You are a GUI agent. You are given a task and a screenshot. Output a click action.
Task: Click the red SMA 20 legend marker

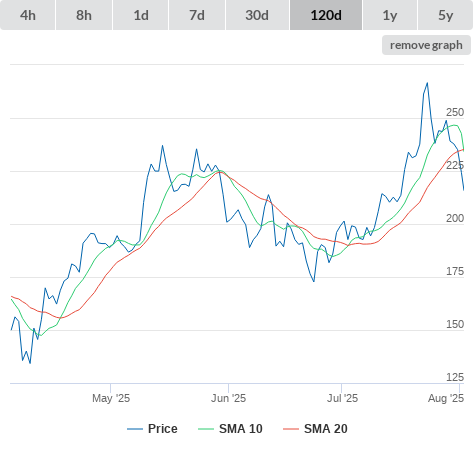(291, 429)
